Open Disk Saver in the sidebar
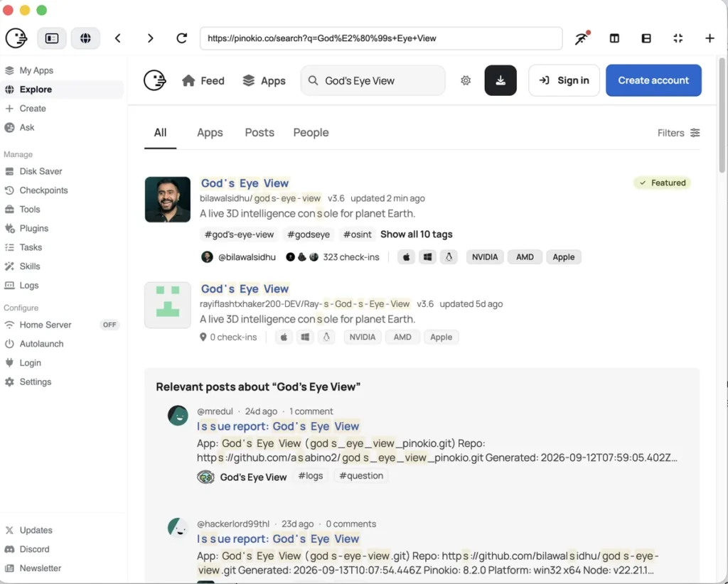Screen dimensions: 728x584 pyautogui.click(x=62, y=171)
